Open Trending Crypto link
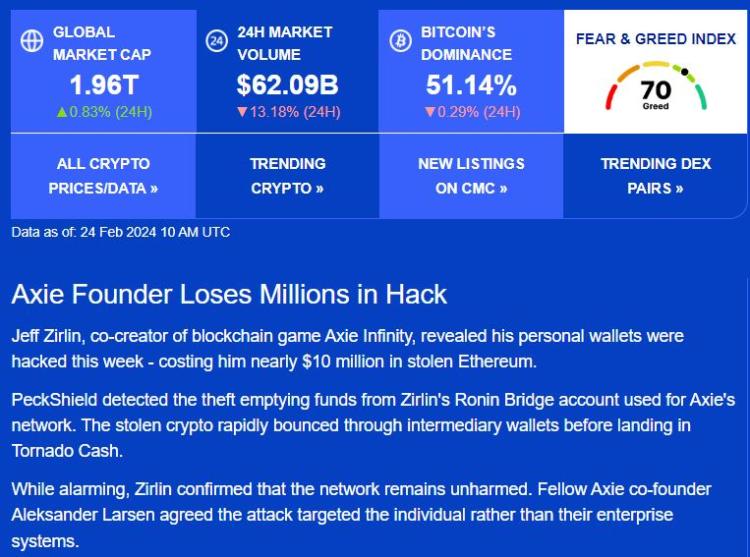This screenshot has width=750, height=557. 287,176
